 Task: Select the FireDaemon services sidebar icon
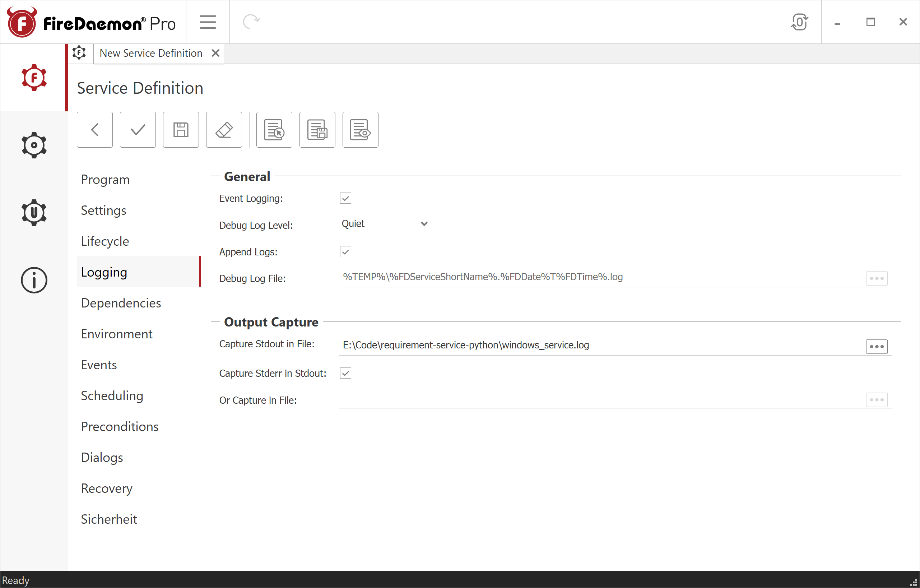[34, 78]
